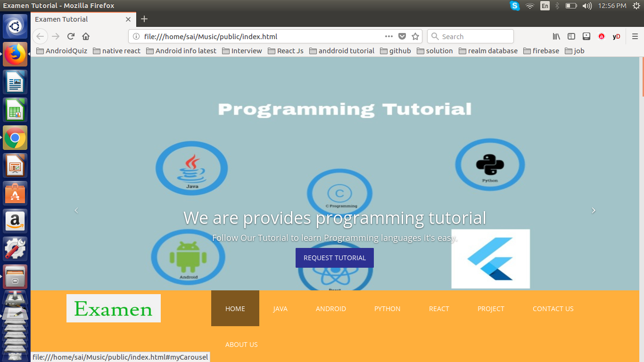Open the En keyboard language indicator
The height and width of the screenshot is (362, 644).
coord(545,6)
